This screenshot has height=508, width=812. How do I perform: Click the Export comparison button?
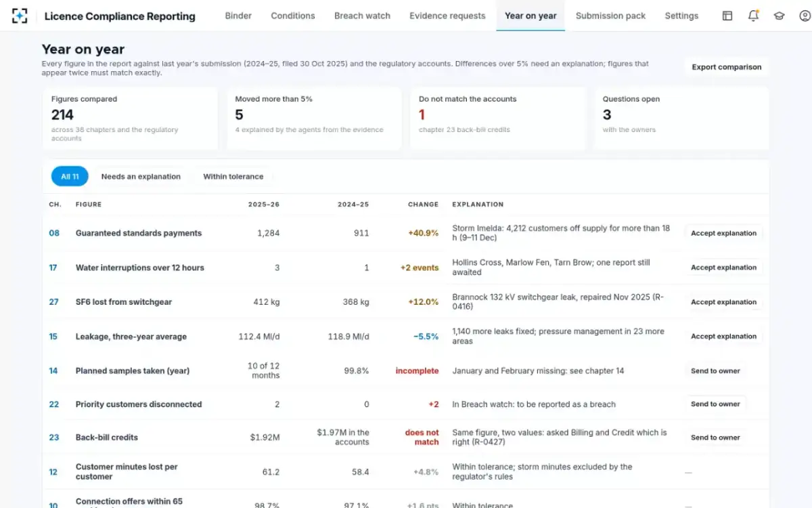coord(726,67)
